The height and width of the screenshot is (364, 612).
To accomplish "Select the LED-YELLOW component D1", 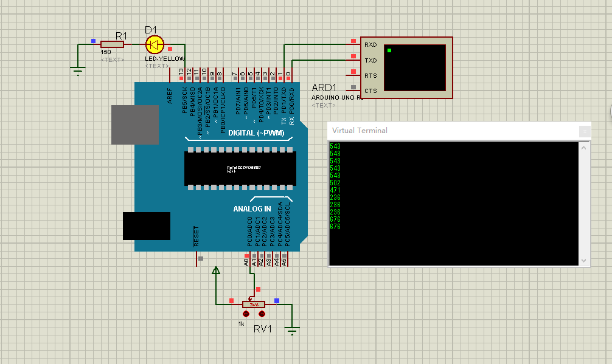I will [x=154, y=44].
